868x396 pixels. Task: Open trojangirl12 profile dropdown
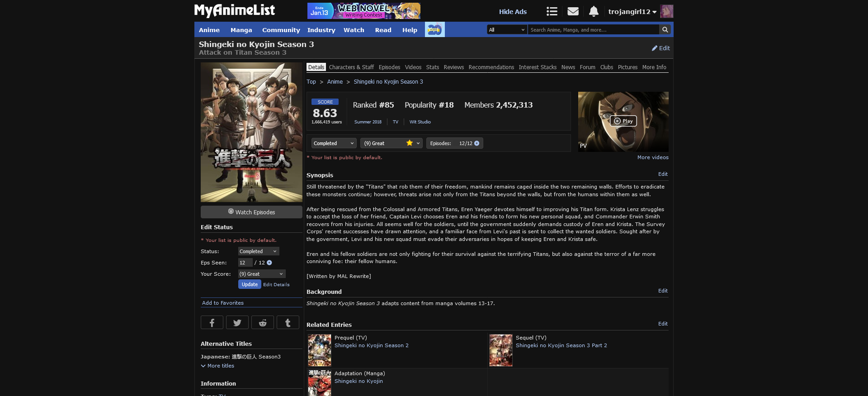point(632,12)
